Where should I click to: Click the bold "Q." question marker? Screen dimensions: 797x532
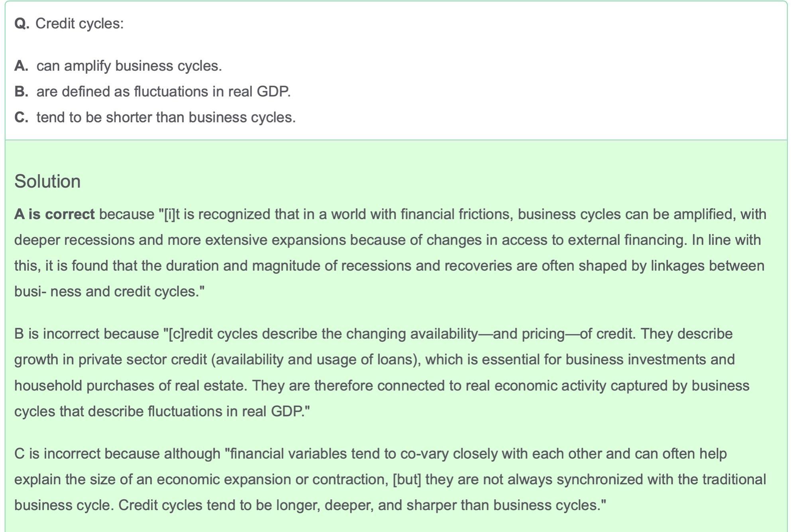click(22, 24)
